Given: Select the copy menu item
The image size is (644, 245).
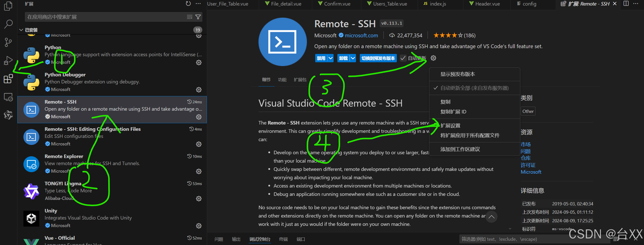Looking at the screenshot, I should point(474,102).
